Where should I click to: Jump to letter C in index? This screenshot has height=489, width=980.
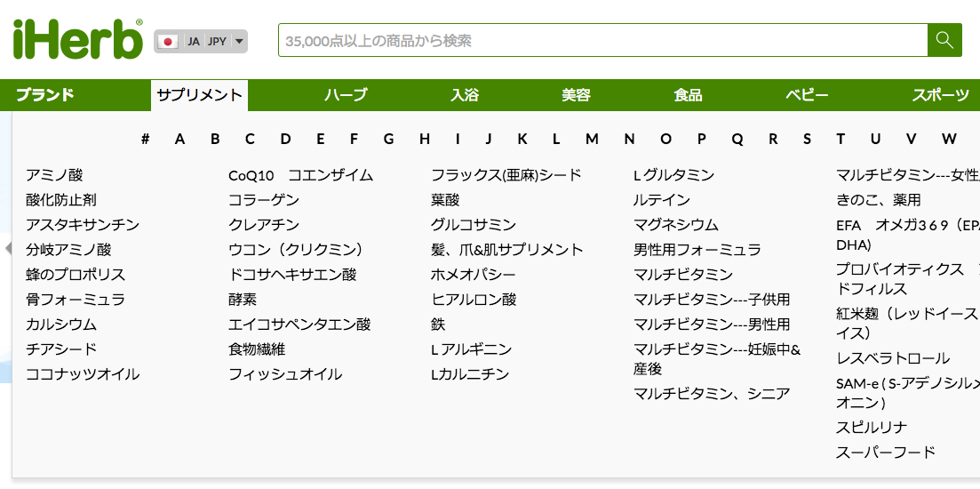pos(250,139)
